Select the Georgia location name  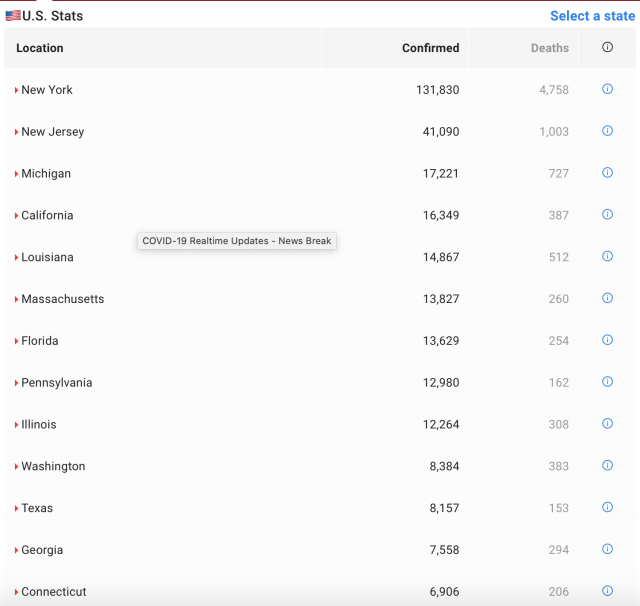coord(42,550)
